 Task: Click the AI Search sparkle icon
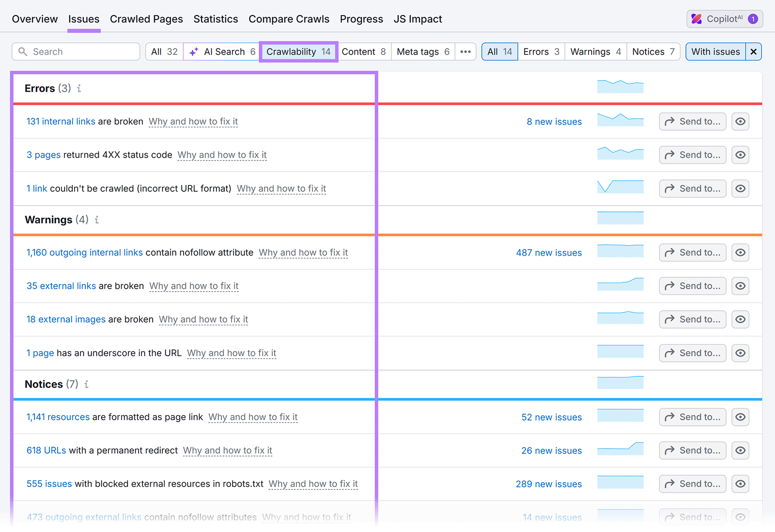tap(193, 51)
